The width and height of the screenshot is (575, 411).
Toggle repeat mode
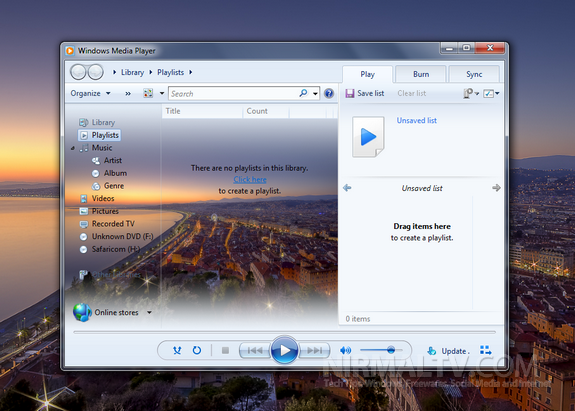point(197,351)
